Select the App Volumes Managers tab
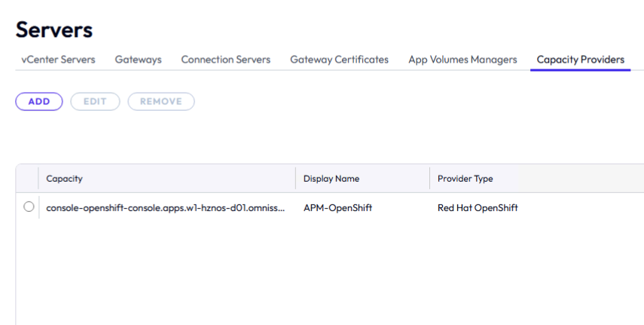Screen dimensions: 644x325 tap(462, 60)
